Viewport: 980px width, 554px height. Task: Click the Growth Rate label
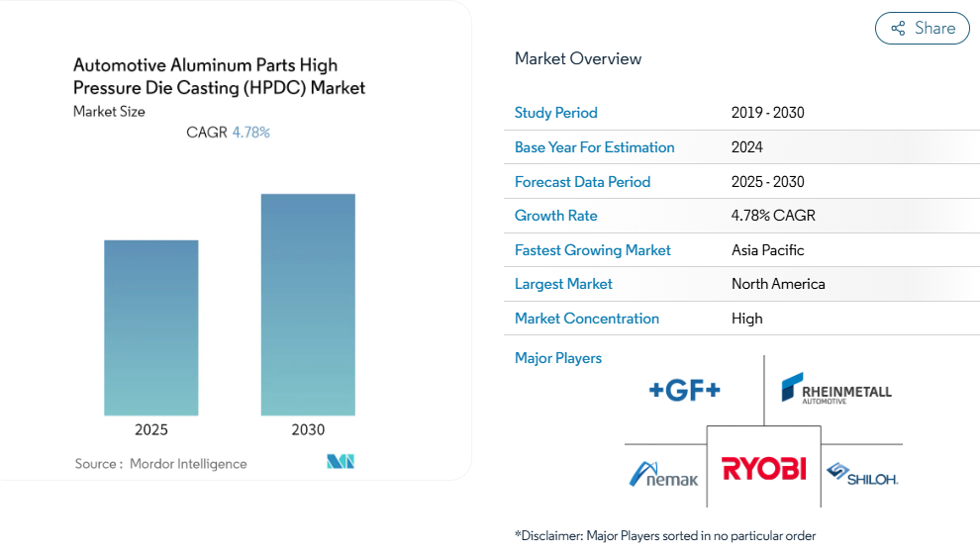pos(556,216)
